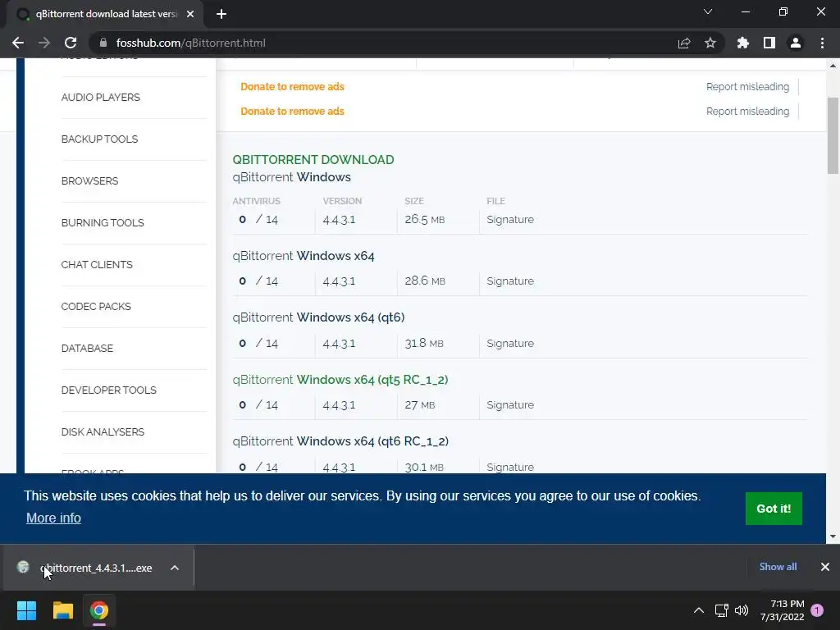Open Signature for the 30.1 MB file
The image size is (840, 630).
510,467
